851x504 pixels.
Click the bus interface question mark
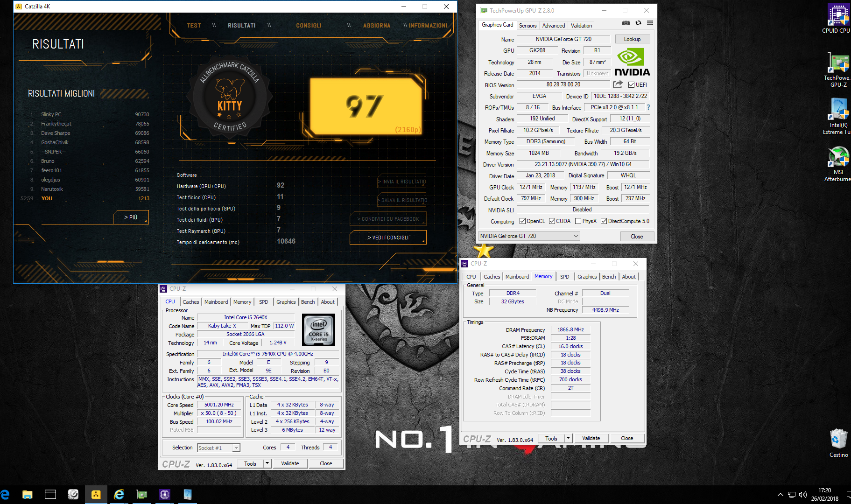point(648,107)
